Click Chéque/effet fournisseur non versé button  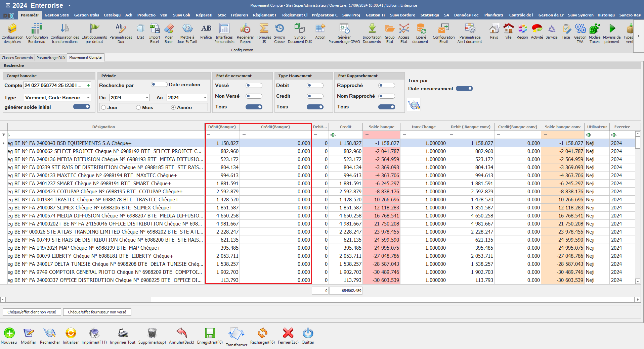[97, 312]
